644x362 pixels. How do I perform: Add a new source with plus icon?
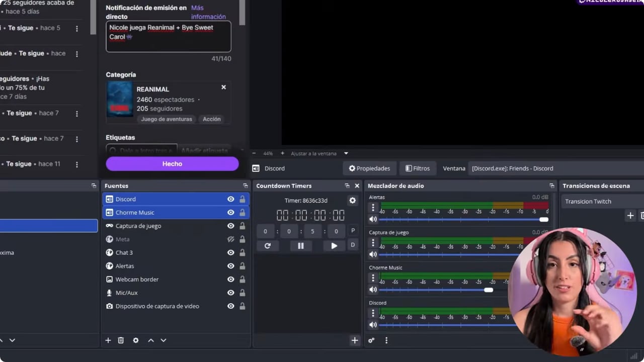[x=108, y=340]
